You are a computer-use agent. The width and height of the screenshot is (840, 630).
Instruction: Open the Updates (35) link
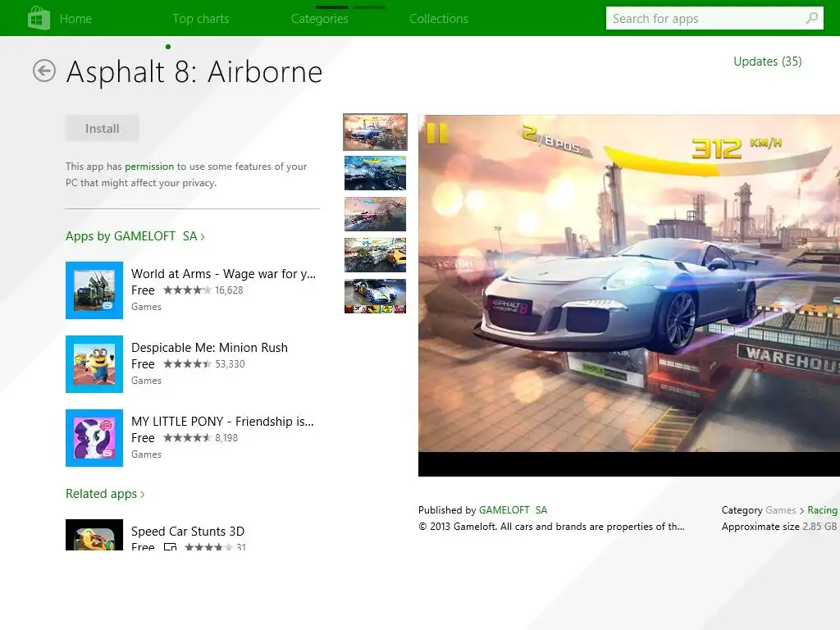(767, 62)
